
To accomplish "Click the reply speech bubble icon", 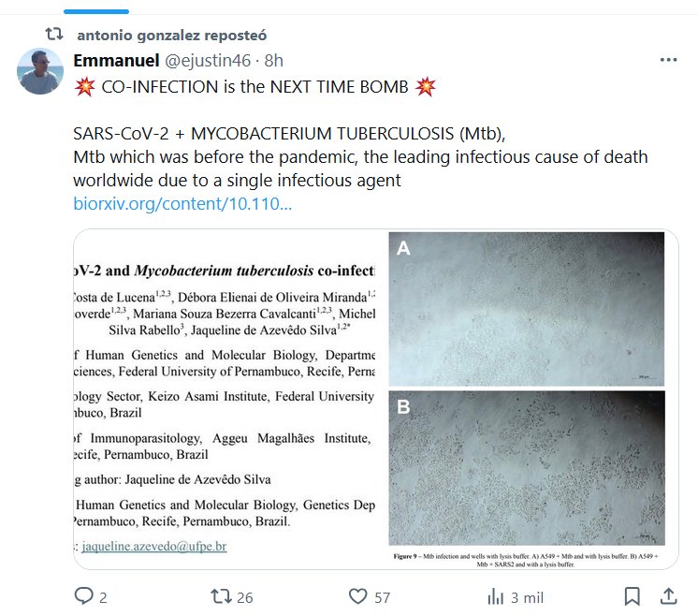I will [83, 596].
